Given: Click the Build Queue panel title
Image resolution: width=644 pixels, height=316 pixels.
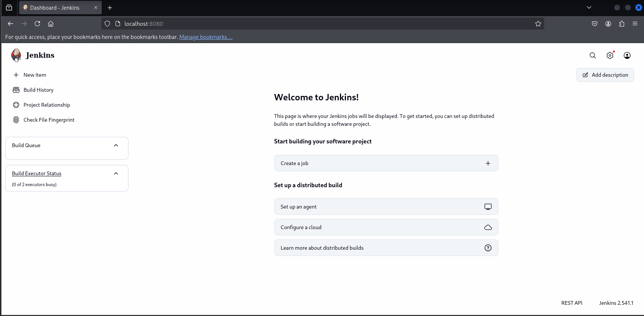Looking at the screenshot, I should pyautogui.click(x=26, y=145).
